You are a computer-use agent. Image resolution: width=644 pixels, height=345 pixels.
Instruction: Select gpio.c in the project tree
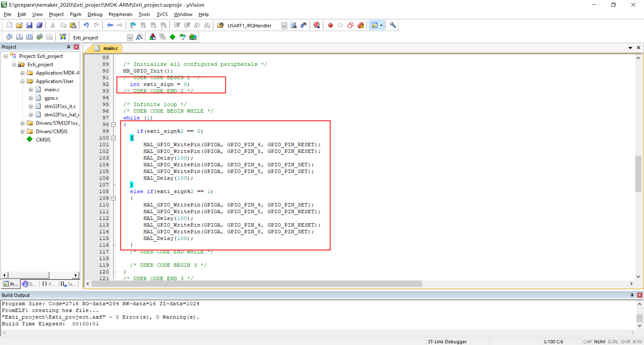point(51,98)
